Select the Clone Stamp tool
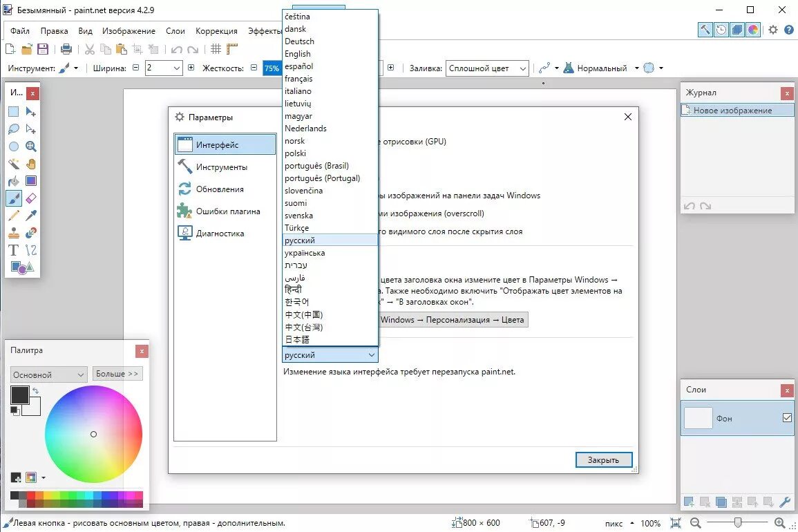Image resolution: width=798 pixels, height=532 pixels. (14, 233)
